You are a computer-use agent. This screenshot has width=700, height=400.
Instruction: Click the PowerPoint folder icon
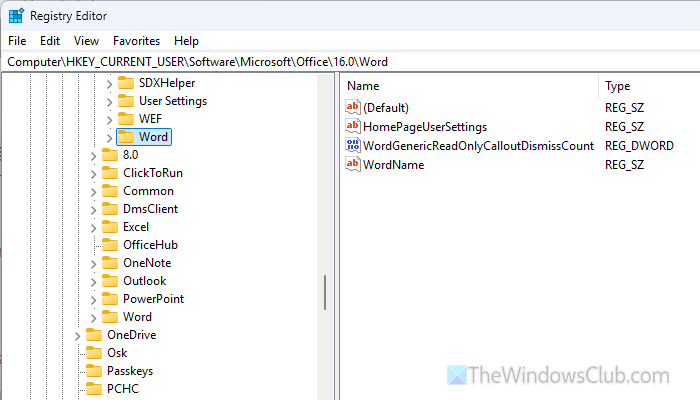(110, 299)
